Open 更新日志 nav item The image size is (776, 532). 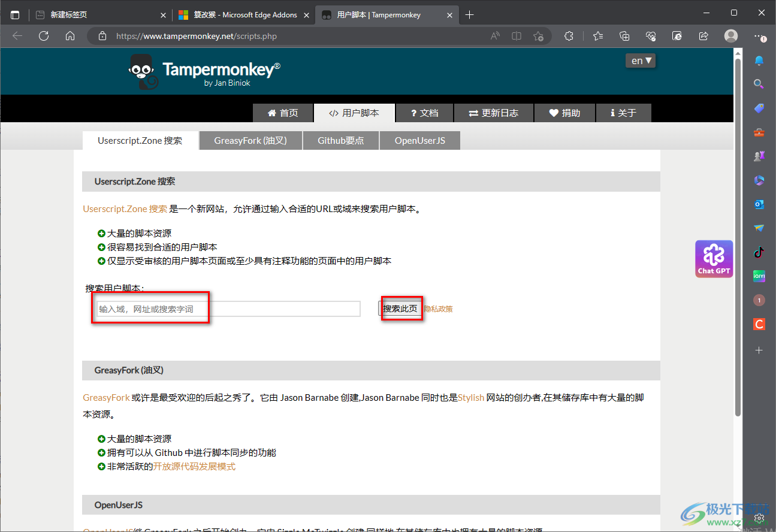493,113
